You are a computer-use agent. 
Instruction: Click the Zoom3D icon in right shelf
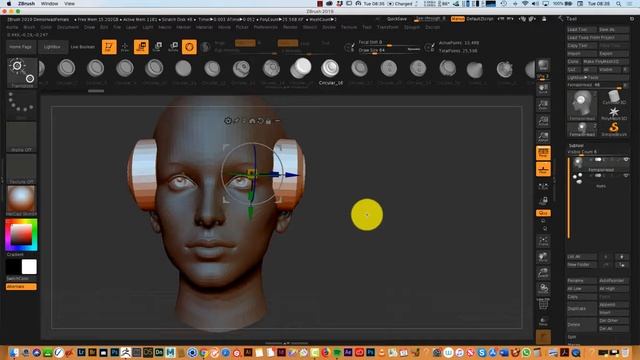[543, 273]
